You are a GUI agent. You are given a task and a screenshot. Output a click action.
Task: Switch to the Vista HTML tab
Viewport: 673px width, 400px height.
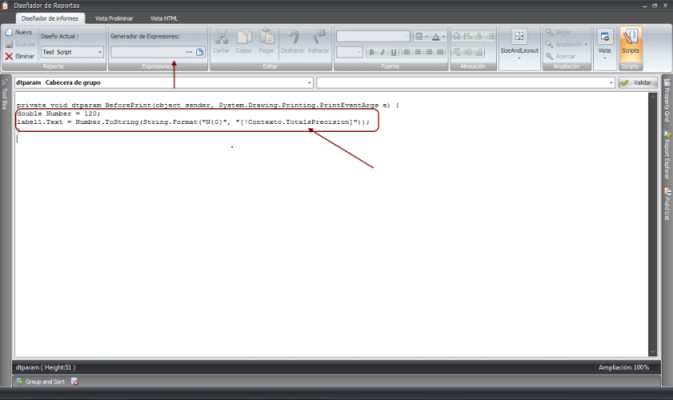coord(165,18)
